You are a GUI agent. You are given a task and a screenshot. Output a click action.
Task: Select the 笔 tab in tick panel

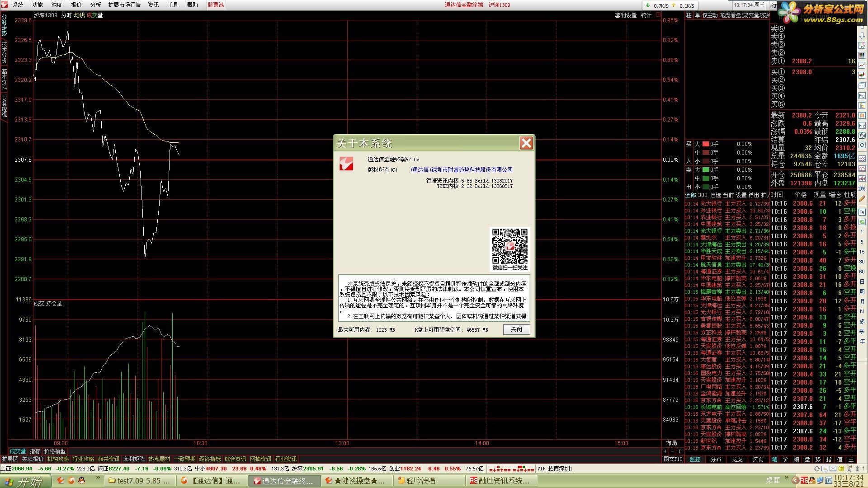(x=774, y=459)
